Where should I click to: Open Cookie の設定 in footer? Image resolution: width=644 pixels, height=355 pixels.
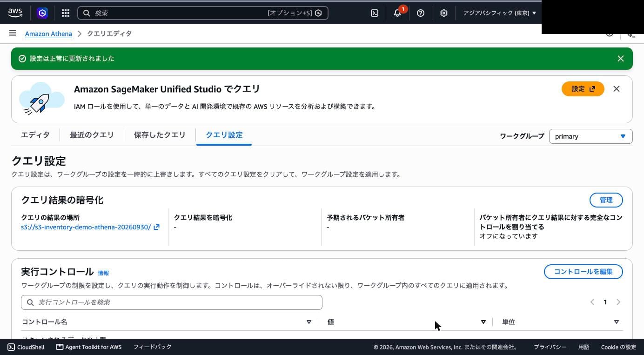pyautogui.click(x=618, y=347)
